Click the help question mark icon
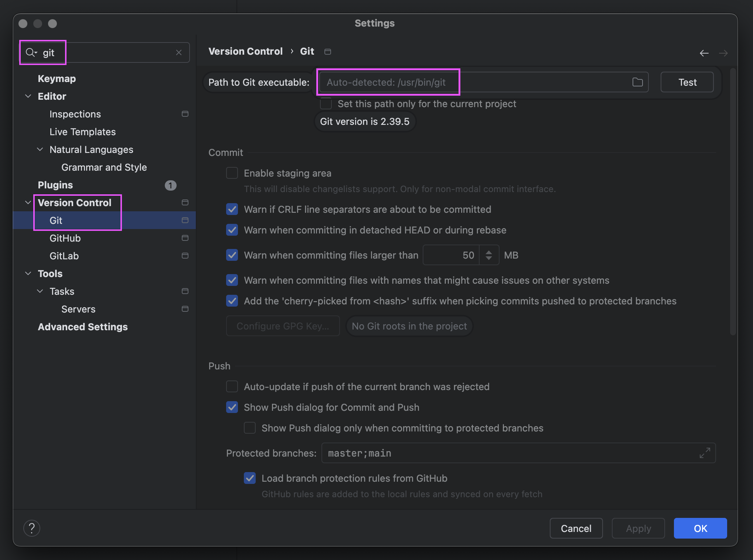This screenshot has width=753, height=560. [32, 528]
